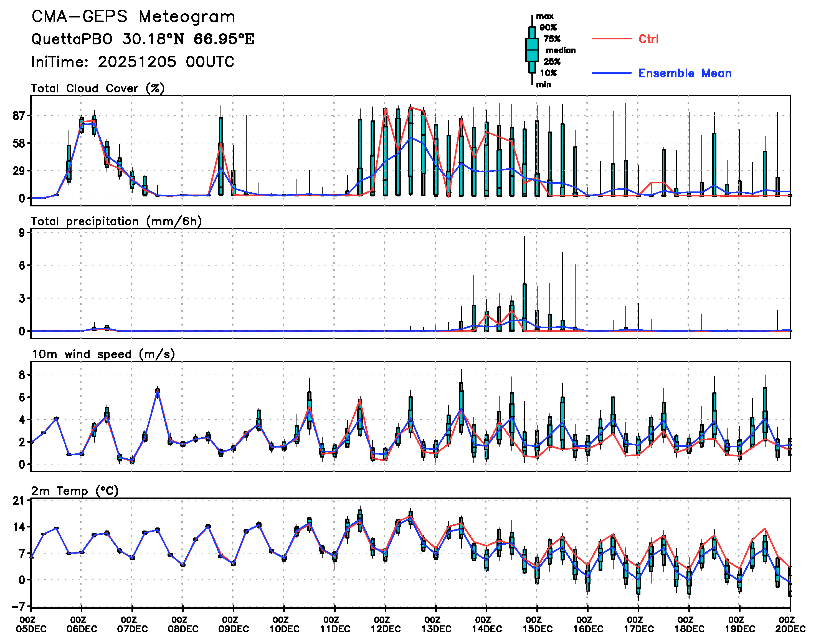Click the Total Cloud Cover panel title
Viewport: 816px width, 644px height.
pos(98,88)
